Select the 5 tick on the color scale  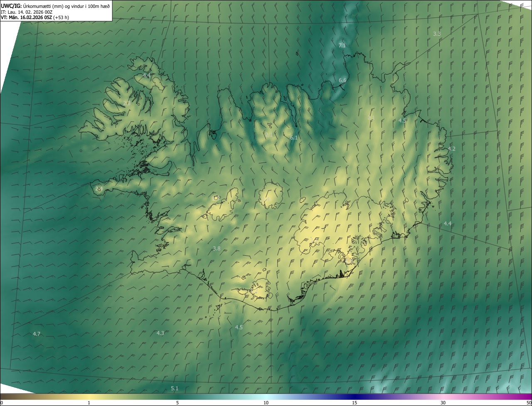177,403
